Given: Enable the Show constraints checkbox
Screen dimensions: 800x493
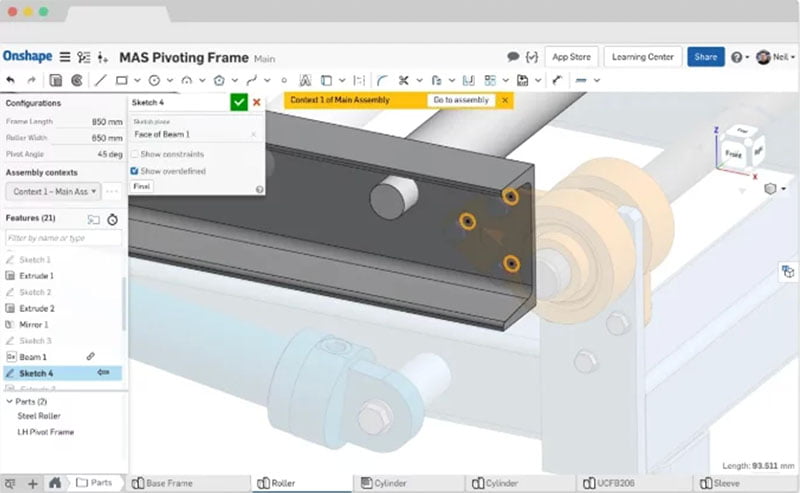Looking at the screenshot, I should pyautogui.click(x=135, y=154).
